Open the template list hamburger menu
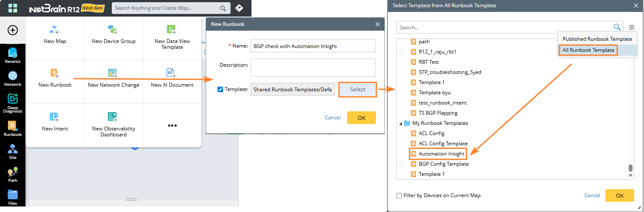Viewport: 644px width, 212px height. point(631,27)
